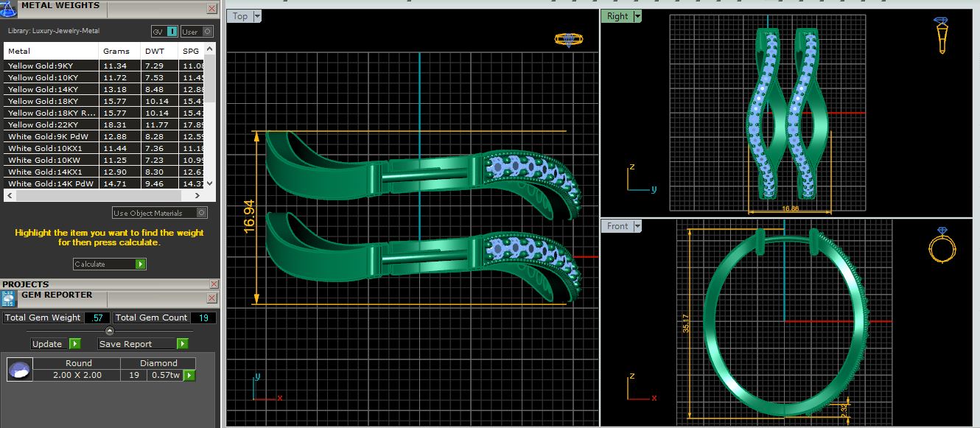Open the Front viewport dropdown menu
This screenshot has height=428, width=980.
[637, 226]
